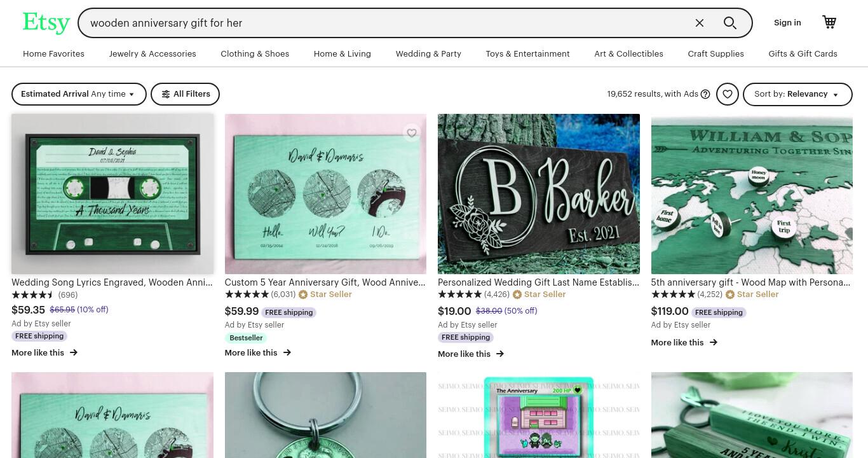Open Wedding & Party category
This screenshot has height=458, width=868.
pyautogui.click(x=428, y=54)
